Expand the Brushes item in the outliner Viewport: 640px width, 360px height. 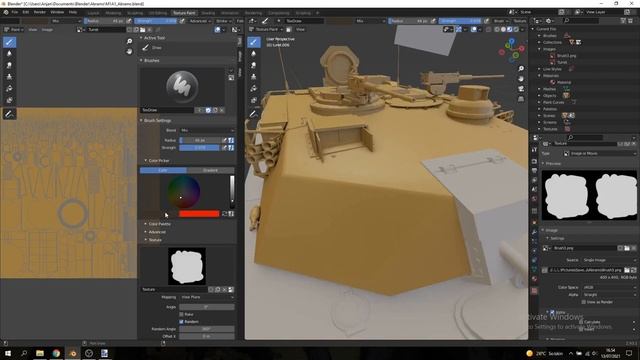(x=539, y=36)
